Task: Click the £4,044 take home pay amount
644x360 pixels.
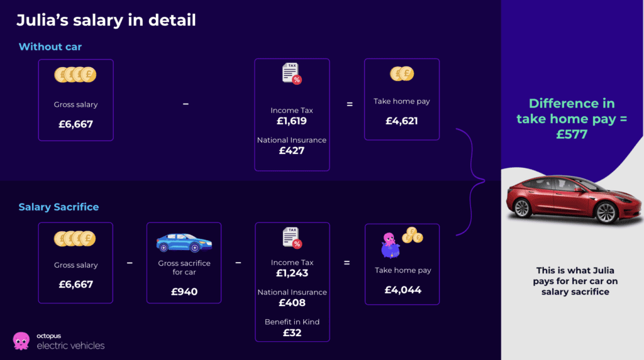Action: [x=402, y=290]
